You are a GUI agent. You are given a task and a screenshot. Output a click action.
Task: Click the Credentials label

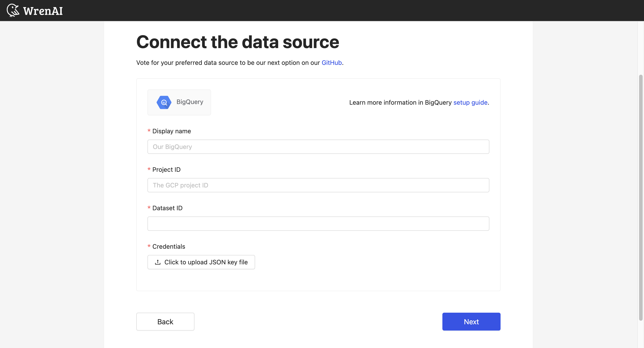[x=168, y=246]
